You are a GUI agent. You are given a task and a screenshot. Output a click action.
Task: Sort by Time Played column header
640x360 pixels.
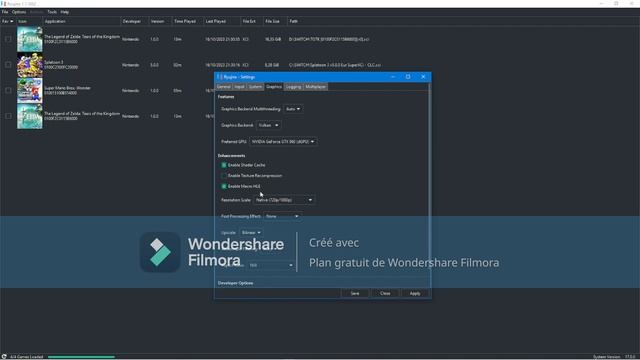click(185, 21)
